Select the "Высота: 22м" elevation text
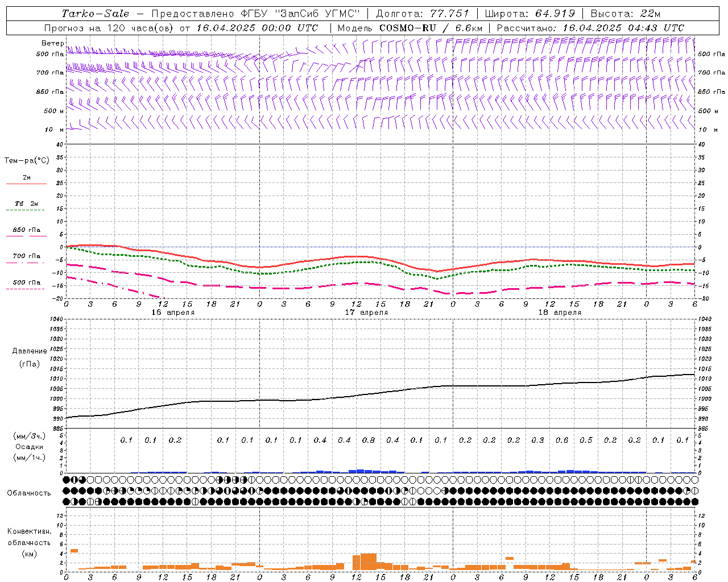The height and width of the screenshot is (582, 728). point(626,14)
